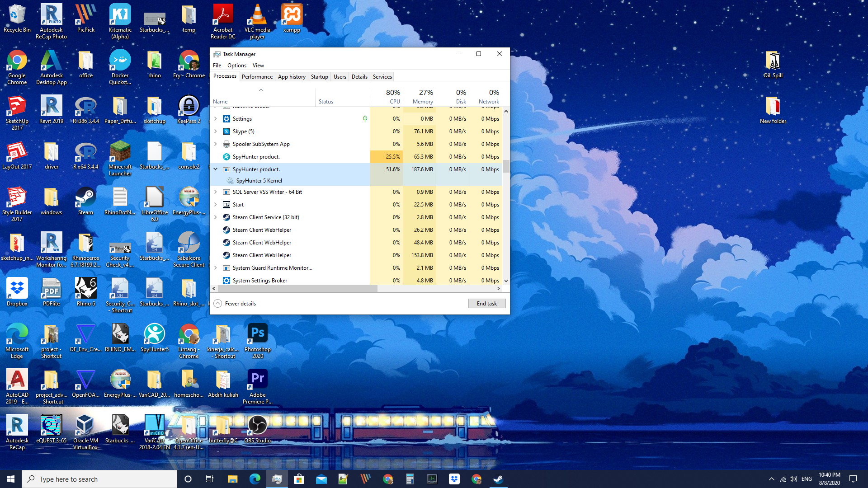Select the Steam Client WebHelper 153.8 MB row

pyautogui.click(x=356, y=255)
